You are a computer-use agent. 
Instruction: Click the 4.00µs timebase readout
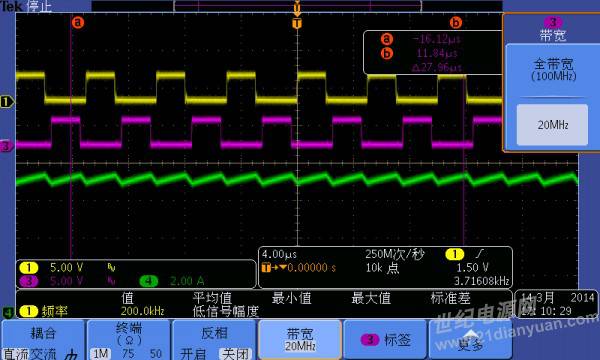(x=279, y=254)
